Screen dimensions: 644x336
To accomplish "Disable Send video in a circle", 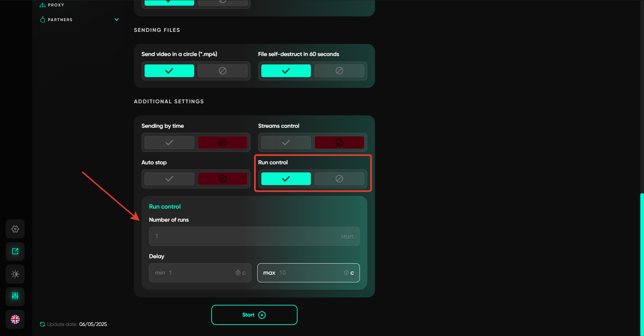I will (x=222, y=71).
